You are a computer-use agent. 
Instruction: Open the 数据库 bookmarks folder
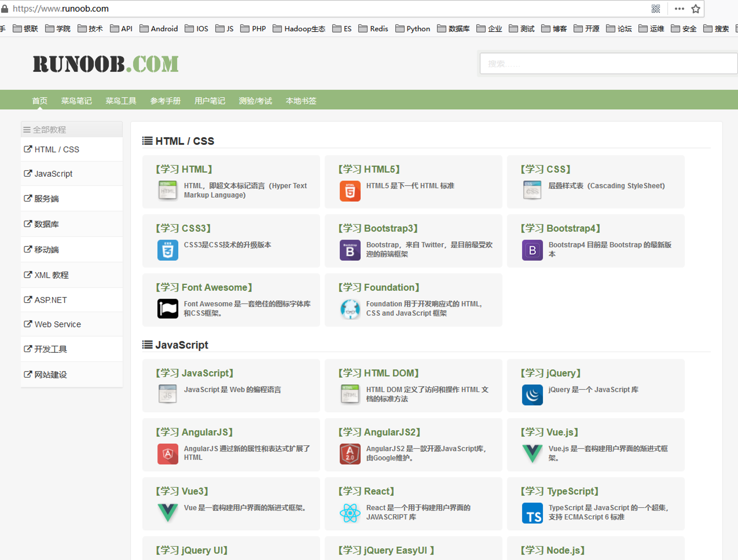tap(454, 29)
